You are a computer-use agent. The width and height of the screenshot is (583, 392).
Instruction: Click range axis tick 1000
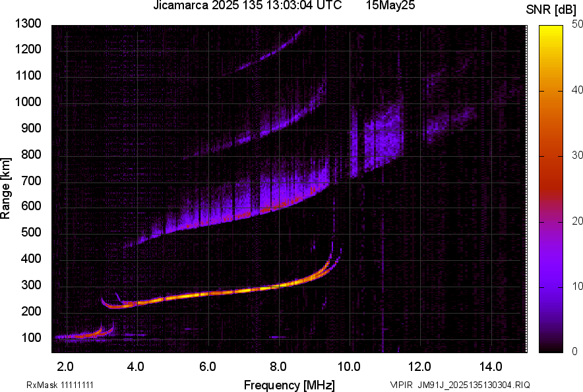pyautogui.click(x=28, y=101)
